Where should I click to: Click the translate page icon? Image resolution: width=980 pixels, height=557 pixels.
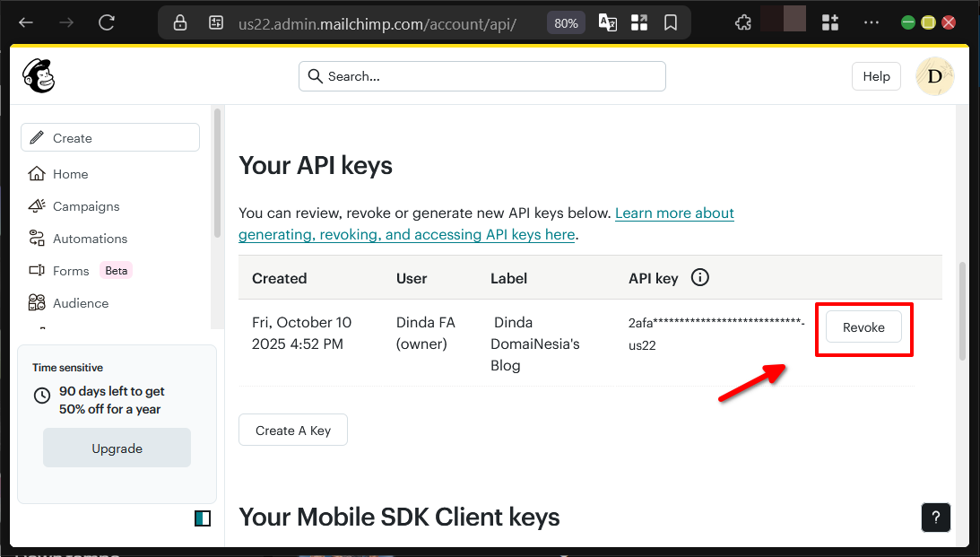607,22
